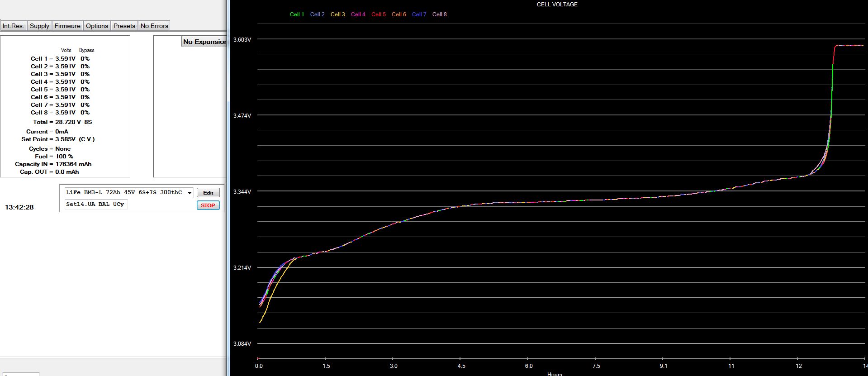Select the Cell 7 legend entry
The image size is (868, 376).
click(419, 14)
